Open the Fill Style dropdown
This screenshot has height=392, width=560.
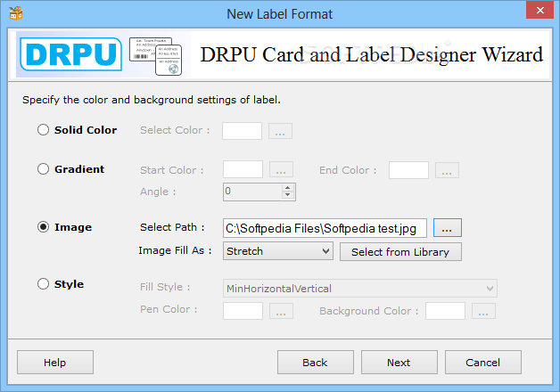(360, 288)
